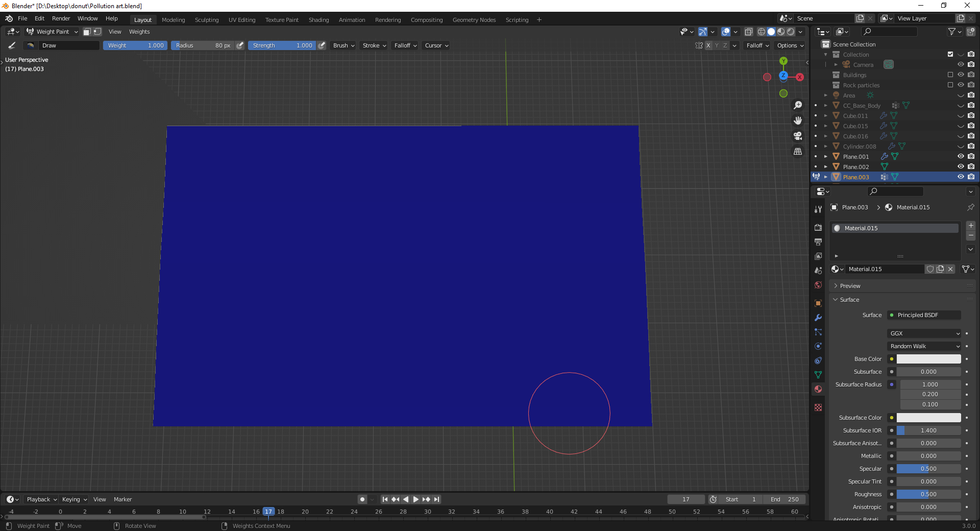Click the Subsurface Color swatch
Screen dimensions: 980x531
click(x=928, y=418)
